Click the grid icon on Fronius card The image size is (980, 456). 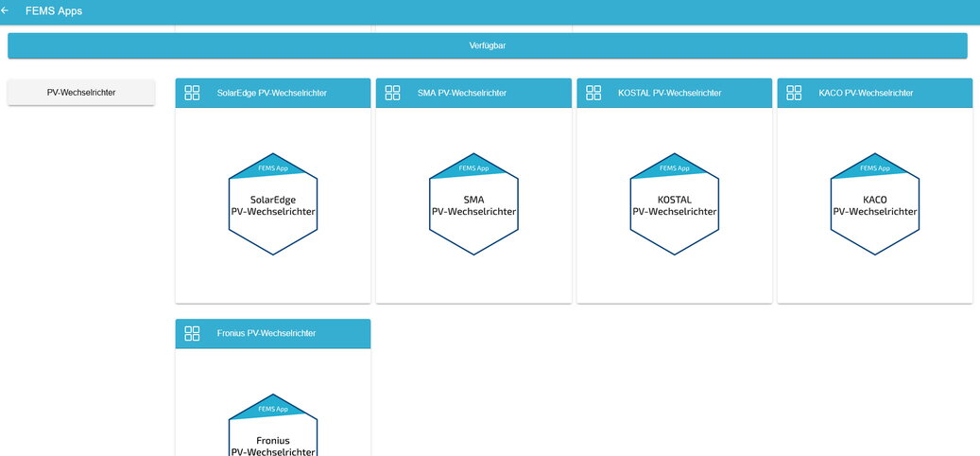(192, 333)
